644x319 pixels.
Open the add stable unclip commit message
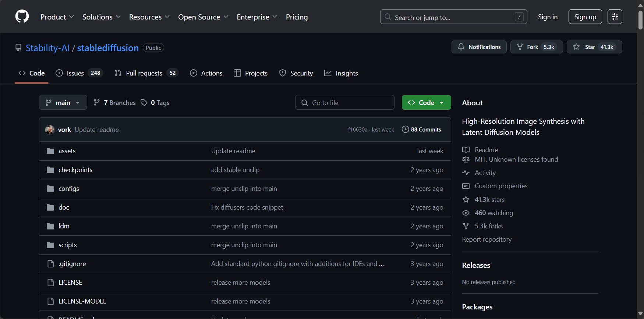[x=236, y=170]
